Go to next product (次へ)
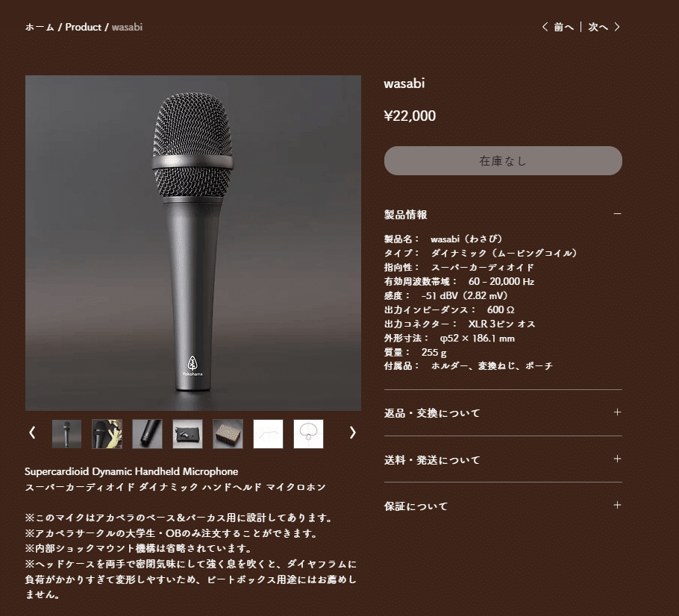Screen dimensions: 679x616 [598, 28]
